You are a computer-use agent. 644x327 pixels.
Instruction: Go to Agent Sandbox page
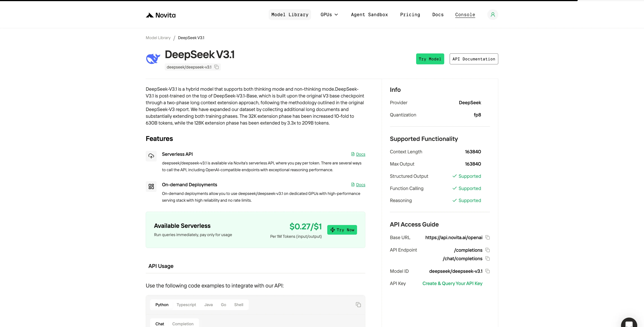click(369, 14)
